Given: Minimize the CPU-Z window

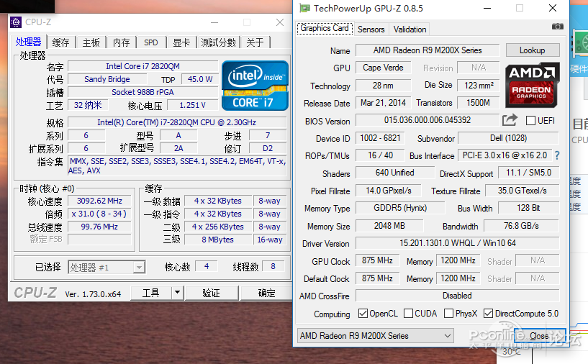Looking at the screenshot, I should [x=214, y=22].
